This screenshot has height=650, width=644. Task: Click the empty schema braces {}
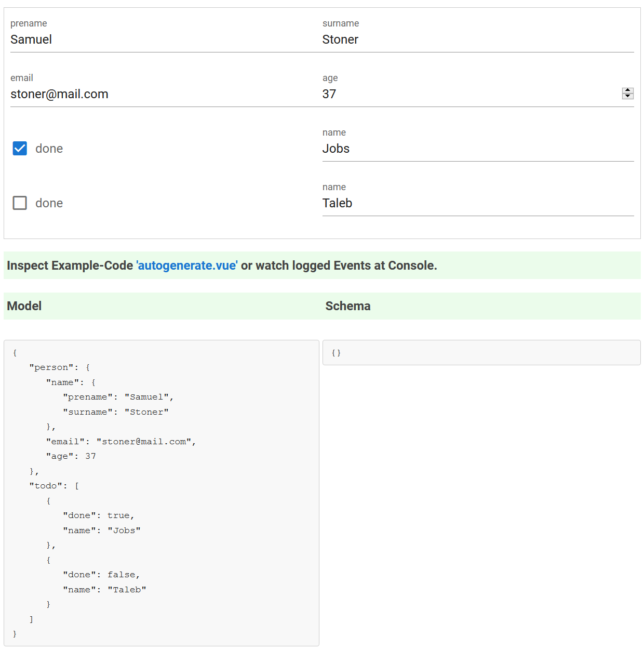tap(336, 353)
